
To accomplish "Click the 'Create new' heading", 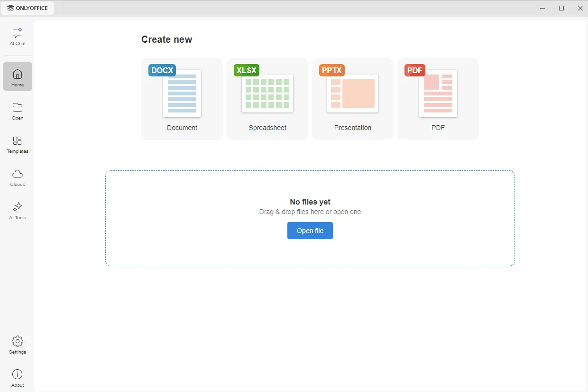I will [167, 39].
